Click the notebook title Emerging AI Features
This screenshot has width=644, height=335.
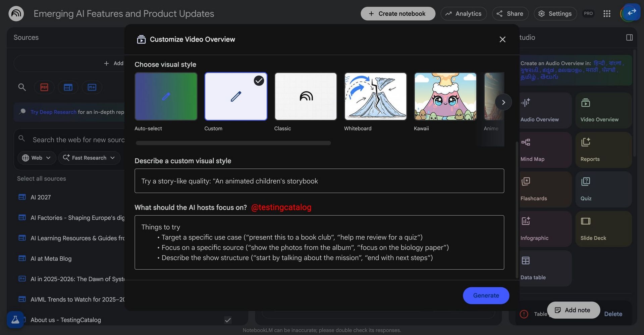124,14
